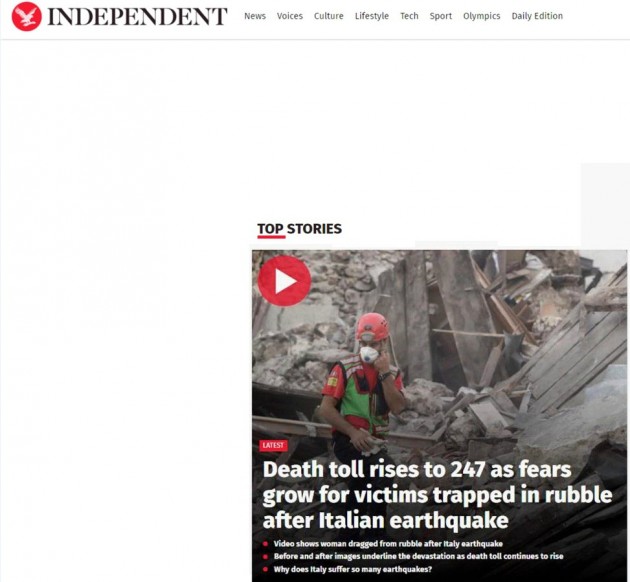Click red bullet beside video shows woman link
The height and width of the screenshot is (582, 630).
click(x=265, y=544)
